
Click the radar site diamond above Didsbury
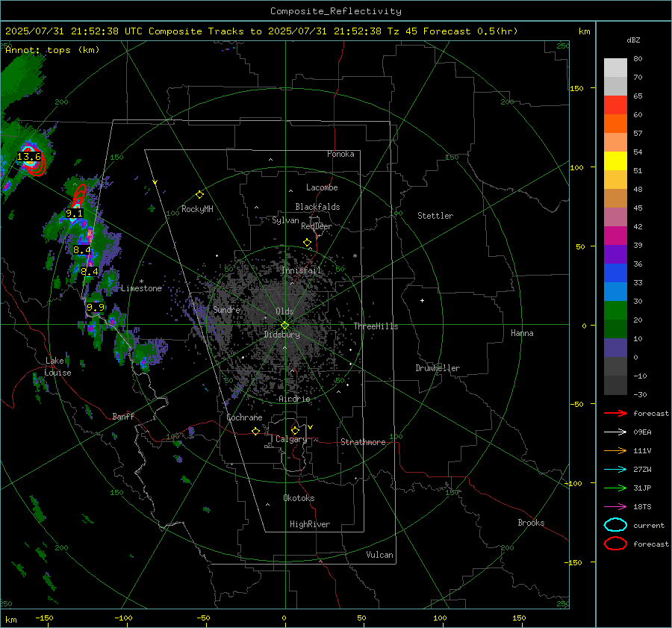click(284, 326)
